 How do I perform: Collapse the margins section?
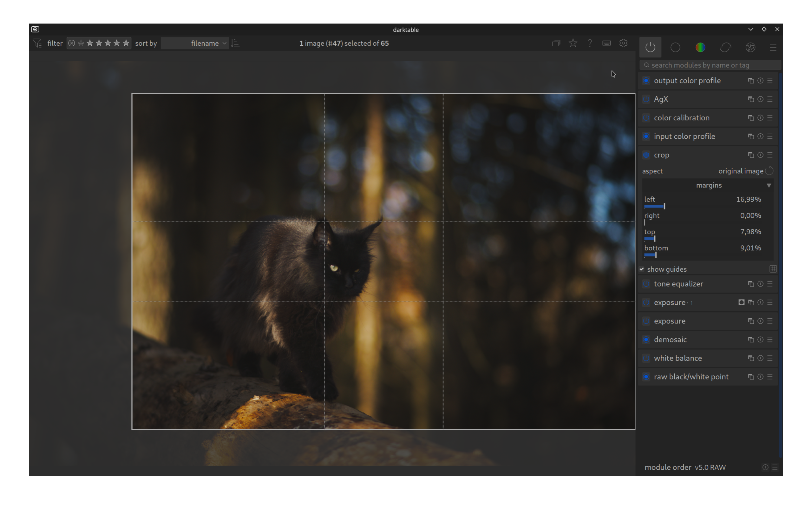(x=769, y=186)
